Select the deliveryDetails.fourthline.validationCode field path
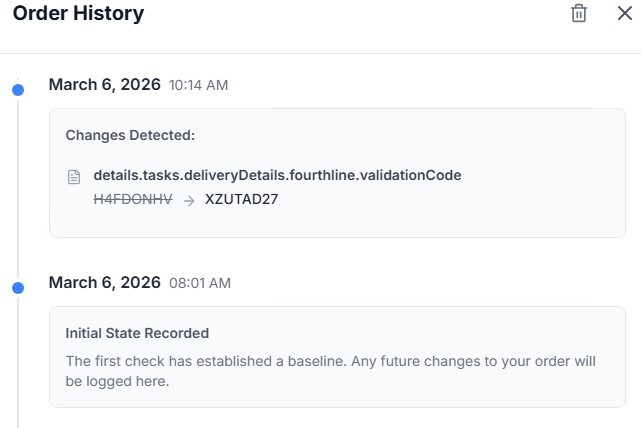Screen dimensions: 641x428 click(x=277, y=175)
